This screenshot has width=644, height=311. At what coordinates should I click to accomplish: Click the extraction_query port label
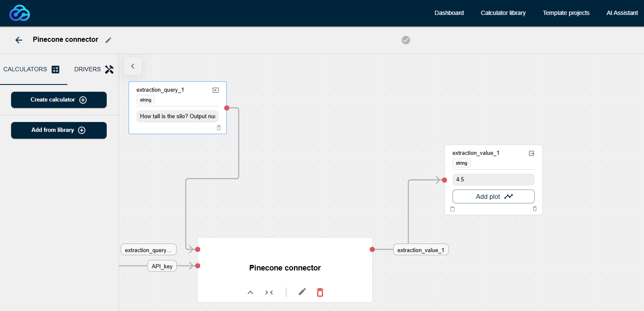coord(149,250)
